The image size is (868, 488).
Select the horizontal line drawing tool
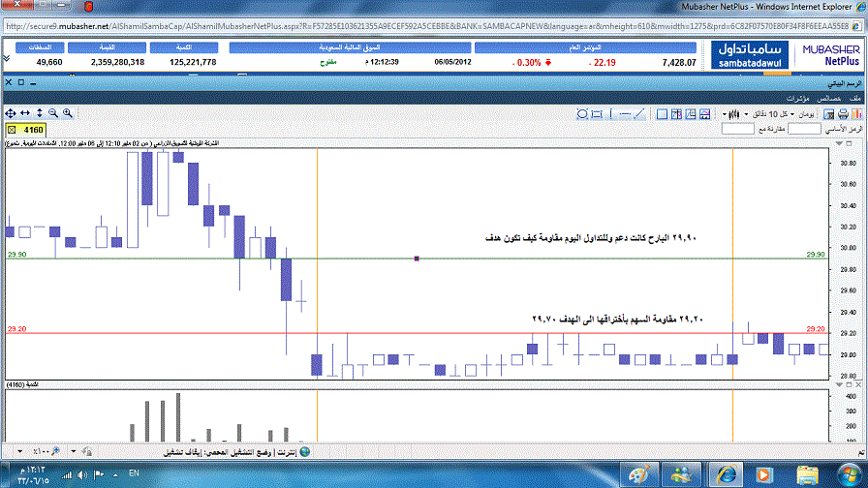(625, 114)
